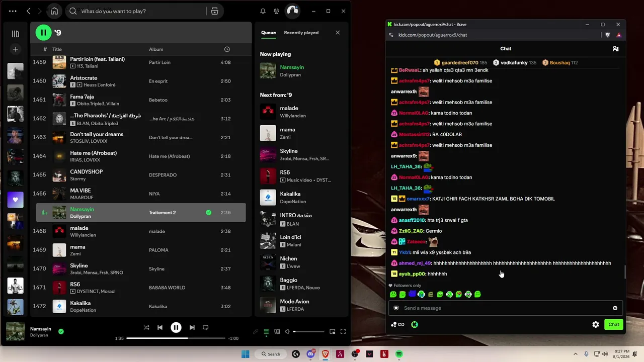This screenshot has width=644, height=362.
Task: Expand Your Library sidebar
Action: 15,34
